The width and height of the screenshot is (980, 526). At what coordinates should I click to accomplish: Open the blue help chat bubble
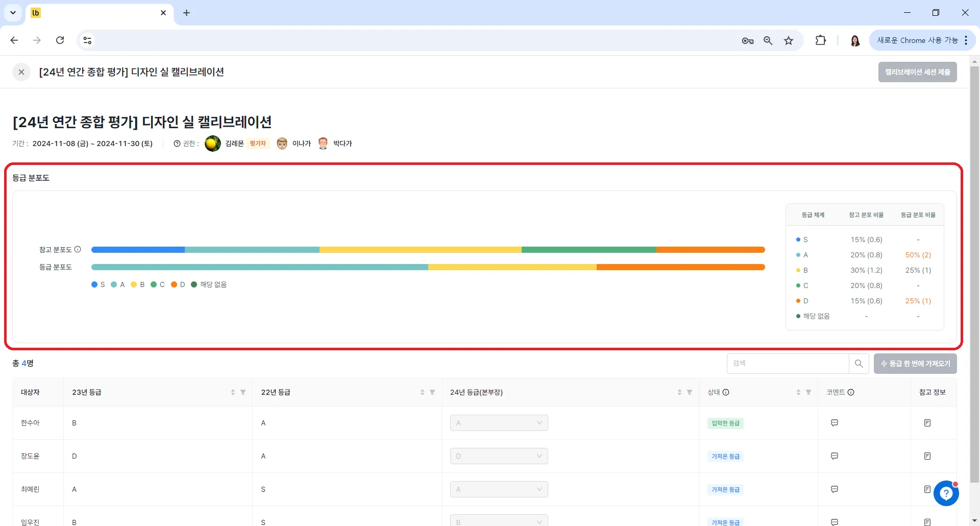click(x=946, y=493)
